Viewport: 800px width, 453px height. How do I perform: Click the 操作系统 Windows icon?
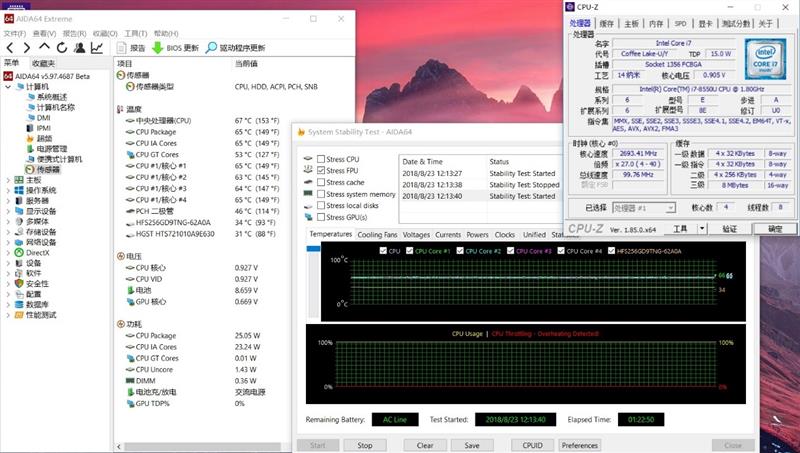point(19,190)
